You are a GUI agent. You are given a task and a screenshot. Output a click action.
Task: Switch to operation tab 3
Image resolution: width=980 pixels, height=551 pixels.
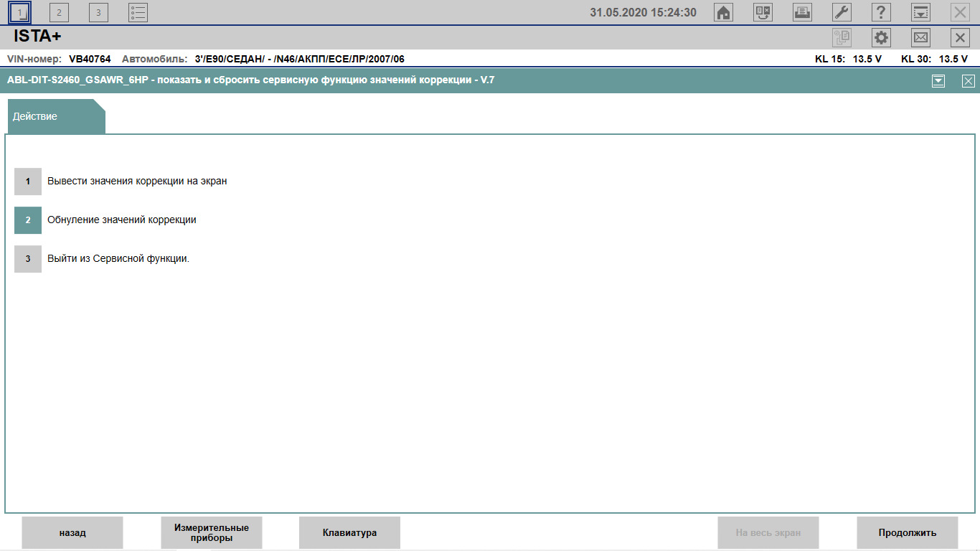[x=98, y=12]
